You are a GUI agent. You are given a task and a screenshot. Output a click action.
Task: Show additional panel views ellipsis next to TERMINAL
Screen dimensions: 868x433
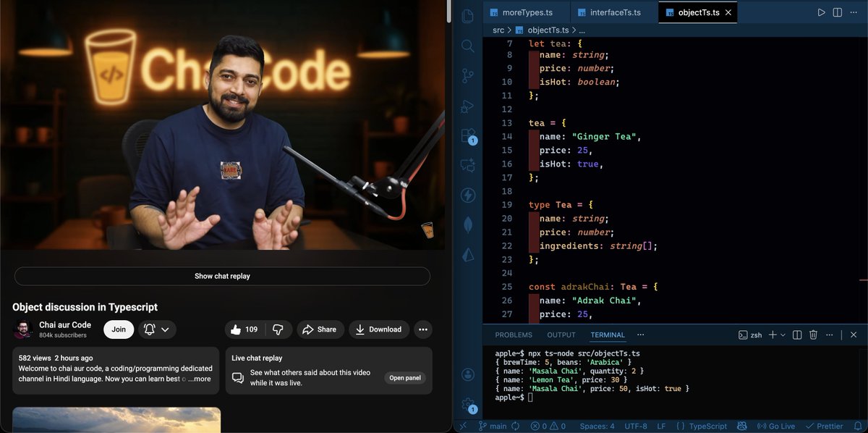point(639,335)
